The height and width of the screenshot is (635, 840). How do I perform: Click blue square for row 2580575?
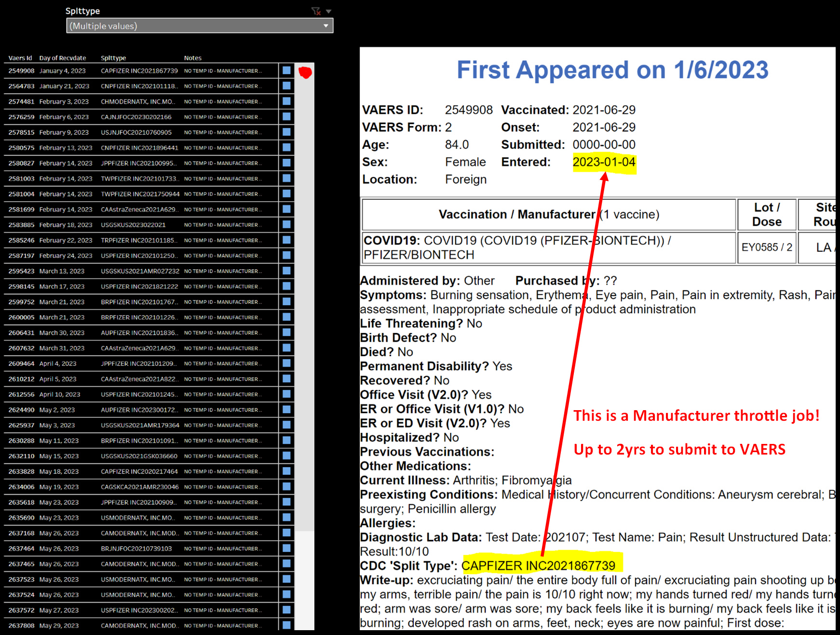287,148
